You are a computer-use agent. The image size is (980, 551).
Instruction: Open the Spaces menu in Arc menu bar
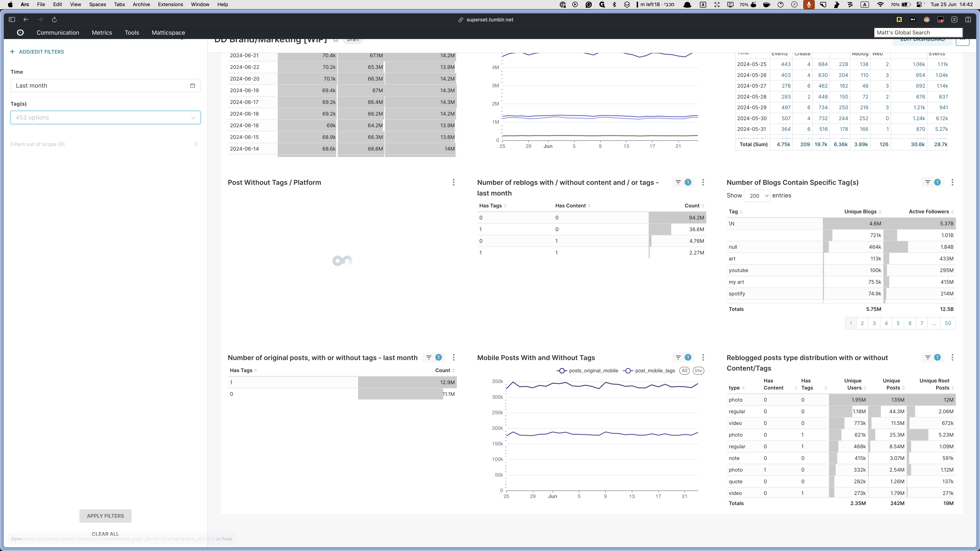click(97, 5)
